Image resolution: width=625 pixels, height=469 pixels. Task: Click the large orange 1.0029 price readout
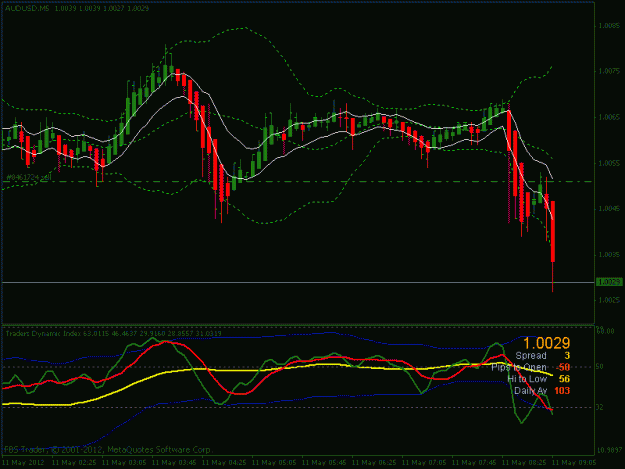(546, 343)
